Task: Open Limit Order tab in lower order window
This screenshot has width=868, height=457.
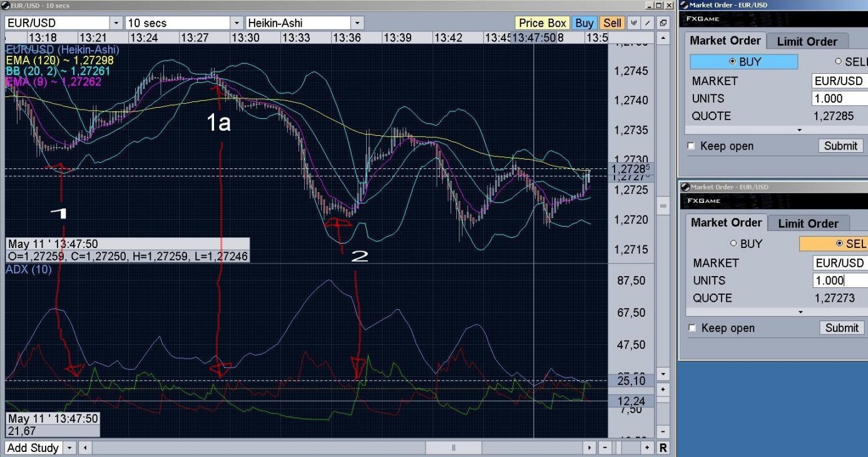Action: click(808, 223)
